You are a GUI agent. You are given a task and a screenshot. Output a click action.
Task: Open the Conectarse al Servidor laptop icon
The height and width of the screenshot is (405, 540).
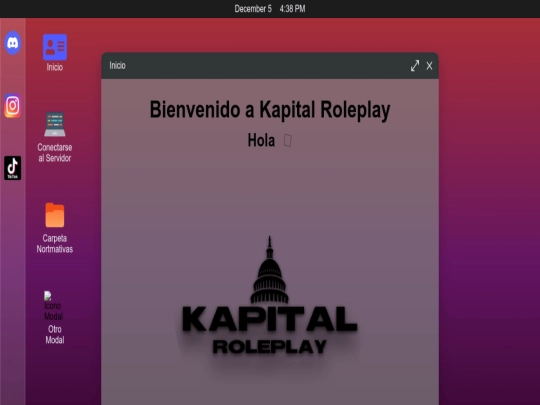(x=55, y=124)
